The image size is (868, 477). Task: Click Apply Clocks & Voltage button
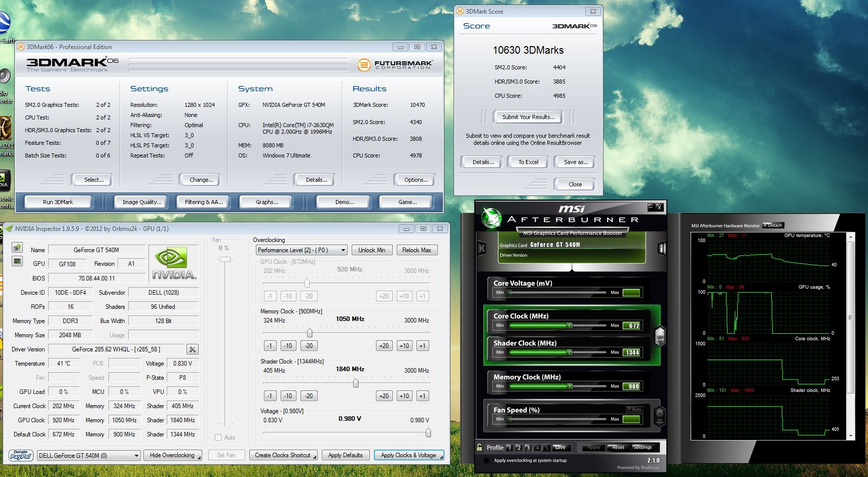click(408, 455)
